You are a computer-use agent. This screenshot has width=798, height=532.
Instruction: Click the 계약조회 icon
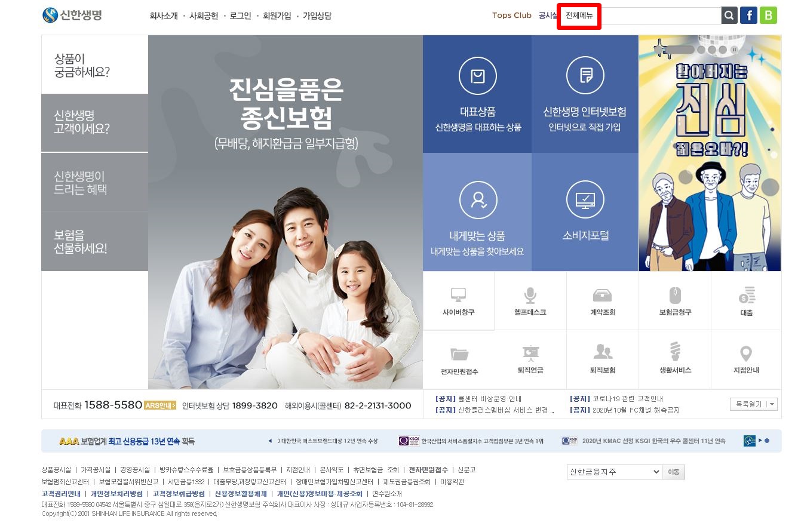(602, 295)
